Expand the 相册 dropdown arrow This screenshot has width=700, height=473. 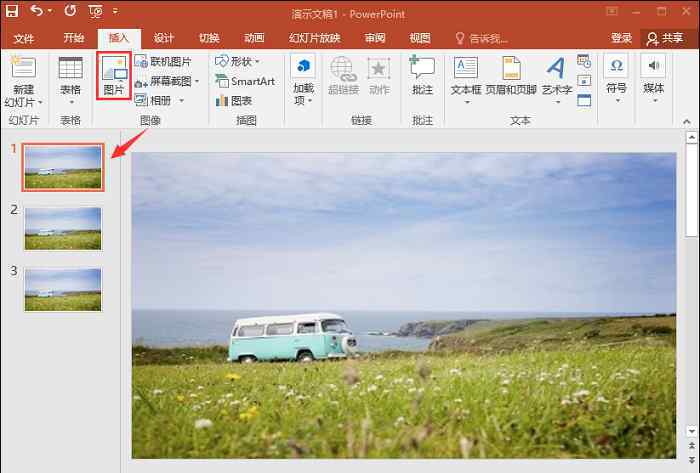pyautogui.click(x=182, y=101)
